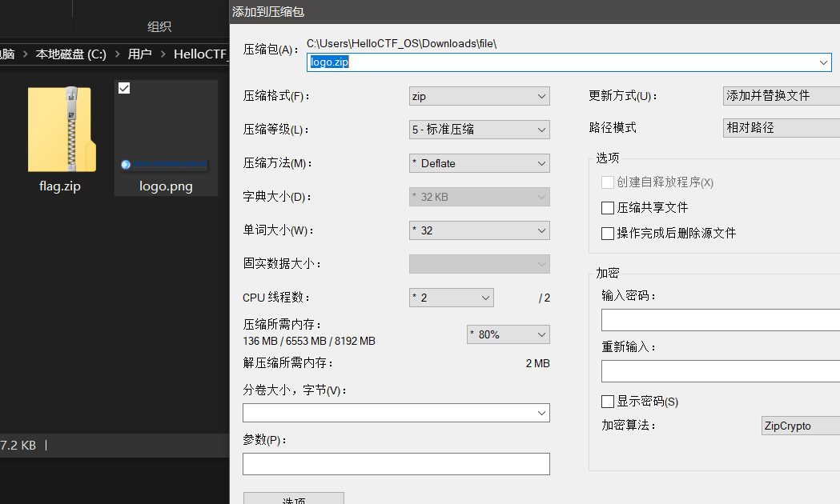Check 操作完成后删除源文件 option
Screen dimensions: 840x504
[x=608, y=234]
